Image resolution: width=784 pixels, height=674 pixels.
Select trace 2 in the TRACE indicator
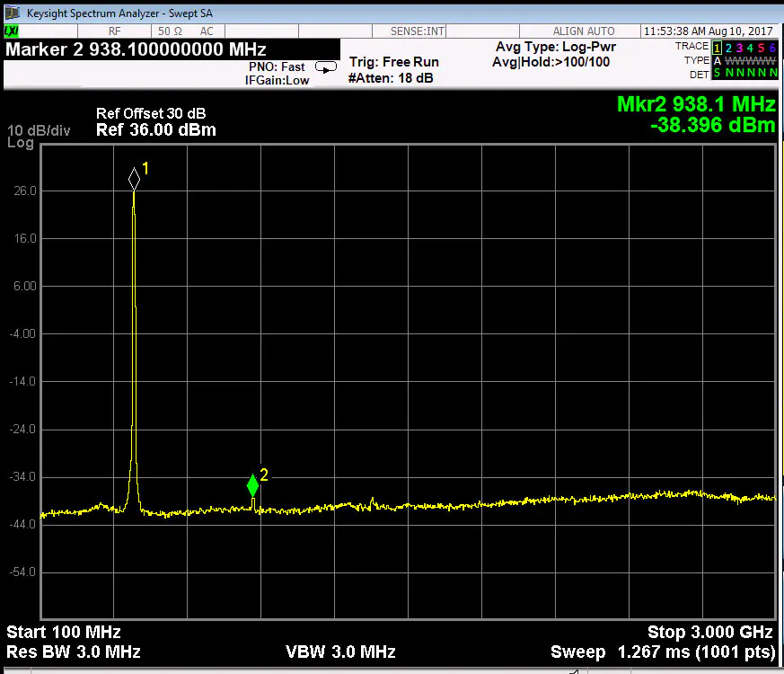[728, 47]
